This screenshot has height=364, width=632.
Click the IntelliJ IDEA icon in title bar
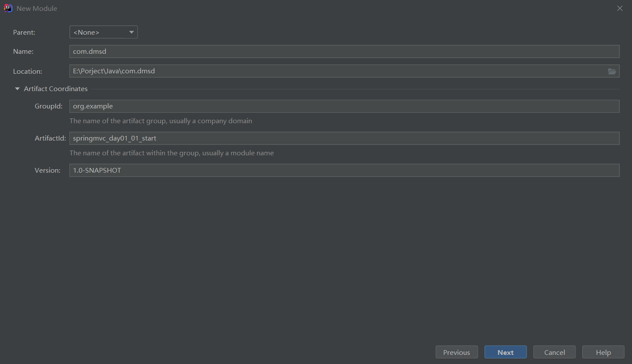(8, 8)
